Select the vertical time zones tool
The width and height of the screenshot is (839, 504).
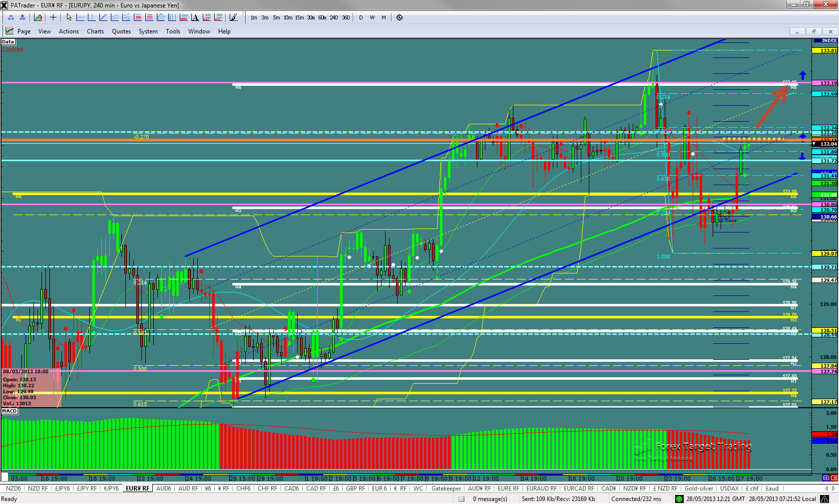(x=172, y=17)
